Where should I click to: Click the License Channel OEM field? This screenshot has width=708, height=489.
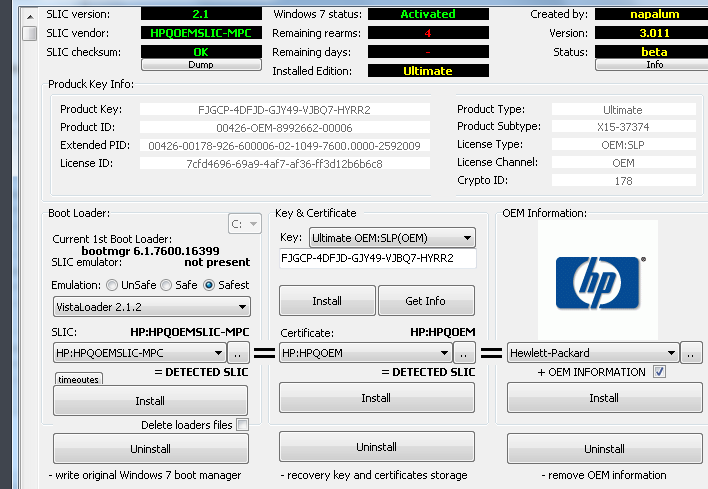(x=623, y=163)
